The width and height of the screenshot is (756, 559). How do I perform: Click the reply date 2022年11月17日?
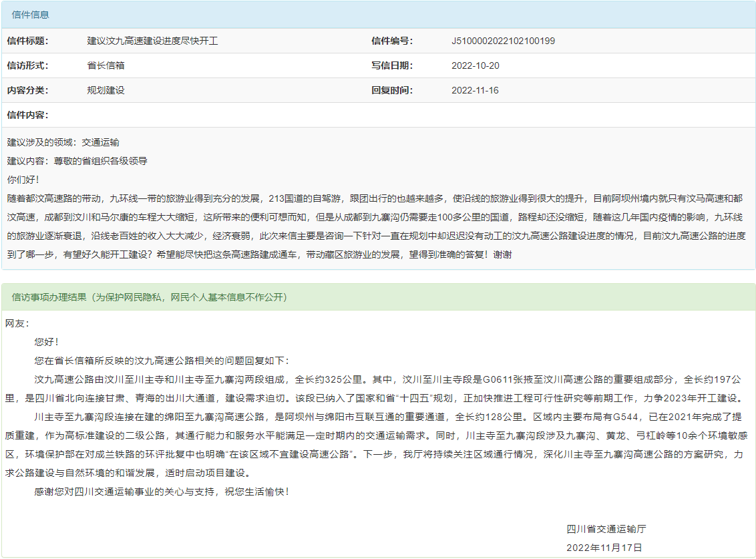604,548
